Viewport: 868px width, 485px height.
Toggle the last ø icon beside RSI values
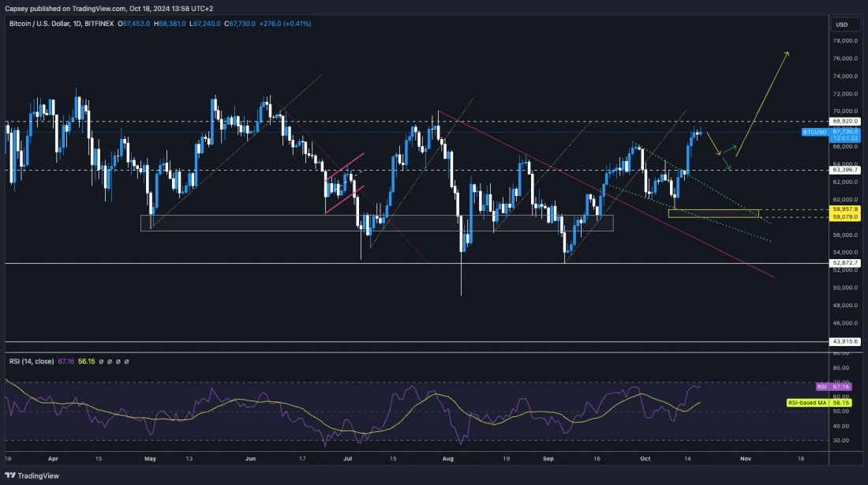[126, 360]
